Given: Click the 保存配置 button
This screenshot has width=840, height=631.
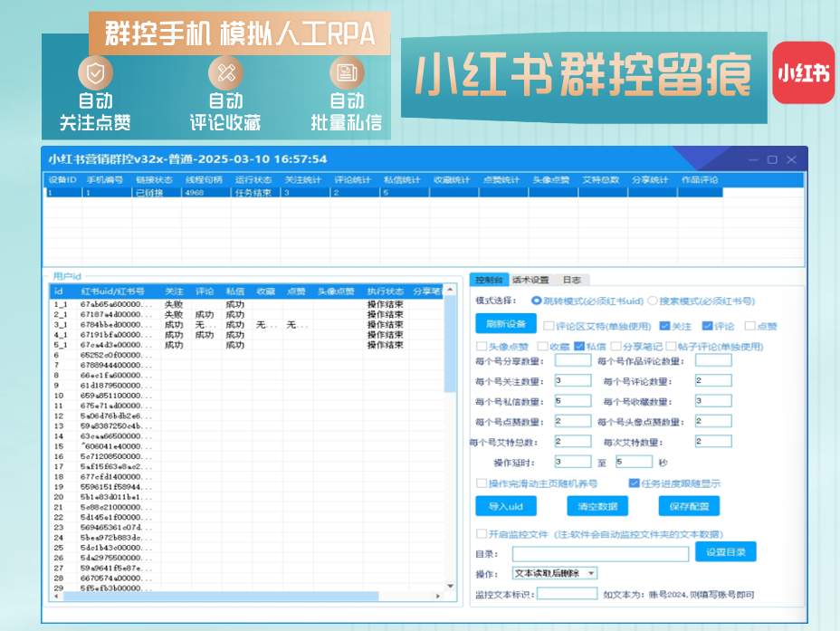Looking at the screenshot, I should (689, 506).
